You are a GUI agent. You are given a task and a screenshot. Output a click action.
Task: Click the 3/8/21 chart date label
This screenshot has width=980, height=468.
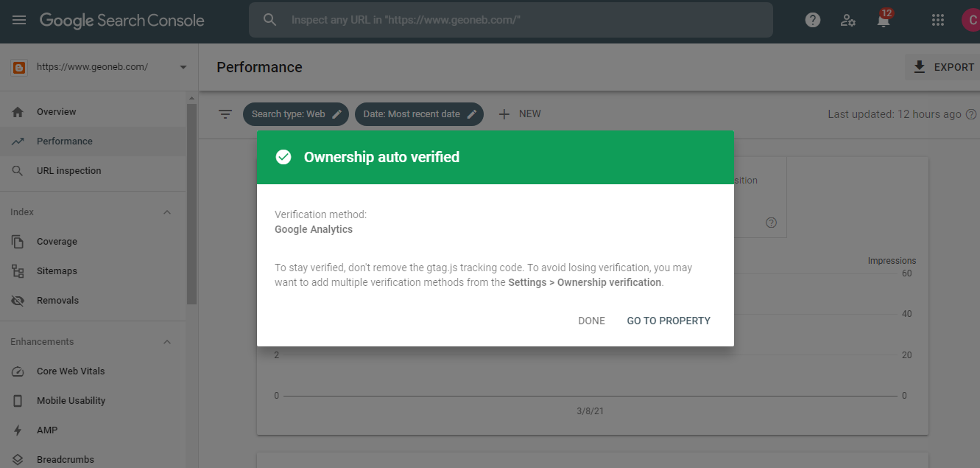pos(591,411)
